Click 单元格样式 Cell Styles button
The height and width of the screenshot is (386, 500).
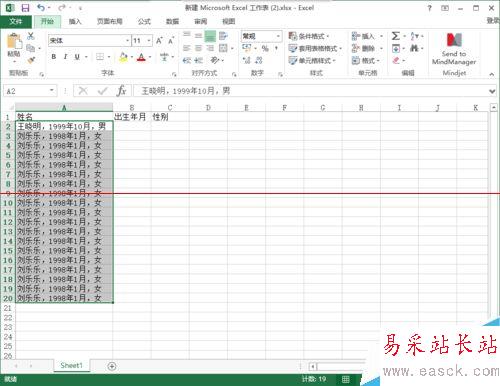[312, 60]
